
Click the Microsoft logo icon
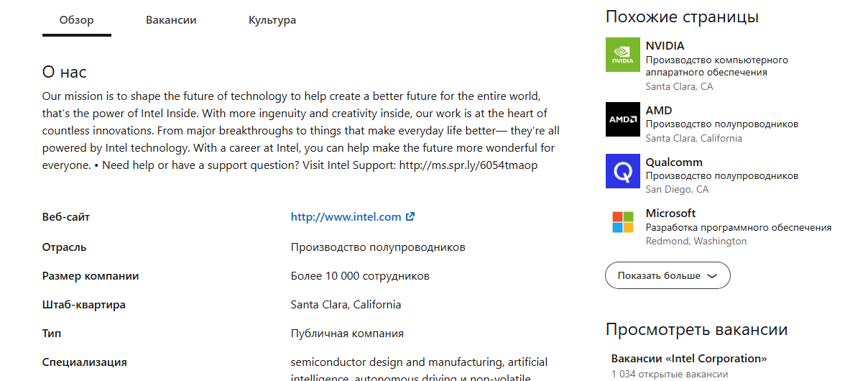tap(623, 222)
